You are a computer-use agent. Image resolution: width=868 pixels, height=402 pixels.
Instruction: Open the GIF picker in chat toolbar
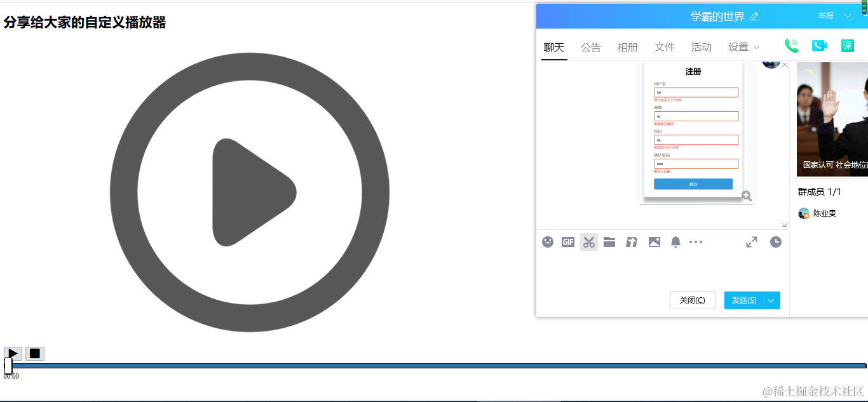pos(568,242)
